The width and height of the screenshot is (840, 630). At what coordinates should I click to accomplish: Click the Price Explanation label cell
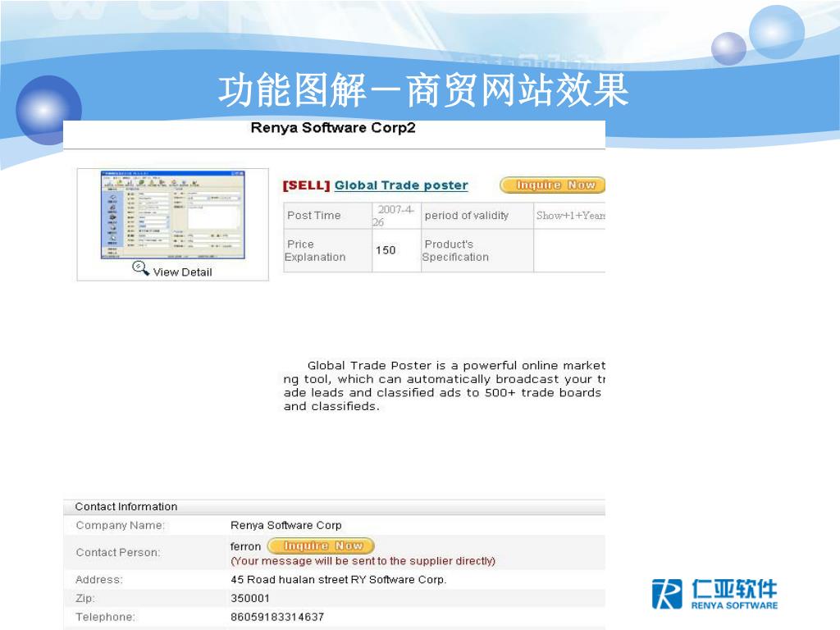tap(328, 251)
